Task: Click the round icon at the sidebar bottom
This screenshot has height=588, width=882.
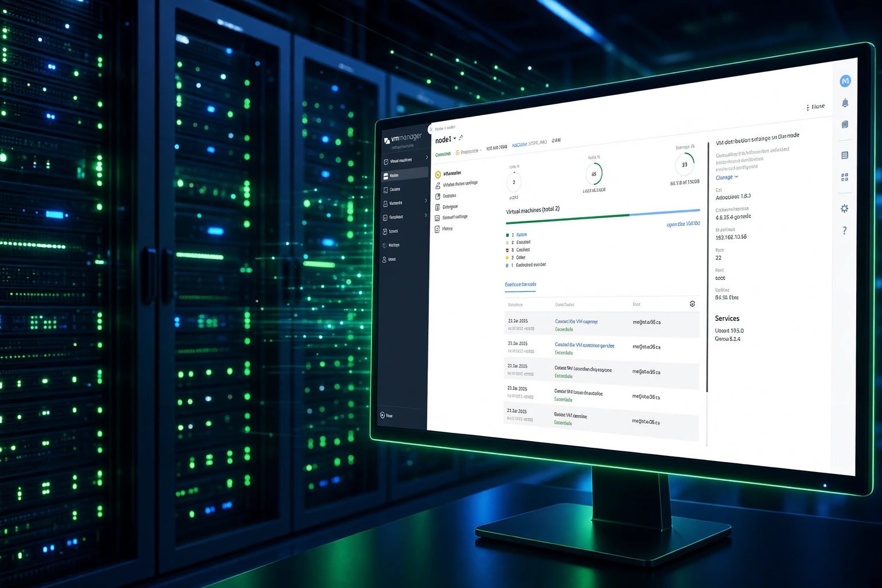Action: (x=382, y=415)
